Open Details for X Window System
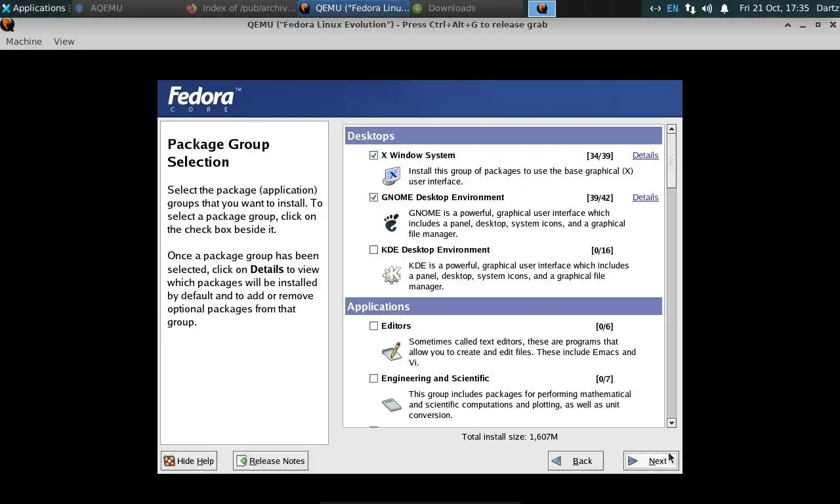Viewport: 840px width, 504px height. click(645, 156)
